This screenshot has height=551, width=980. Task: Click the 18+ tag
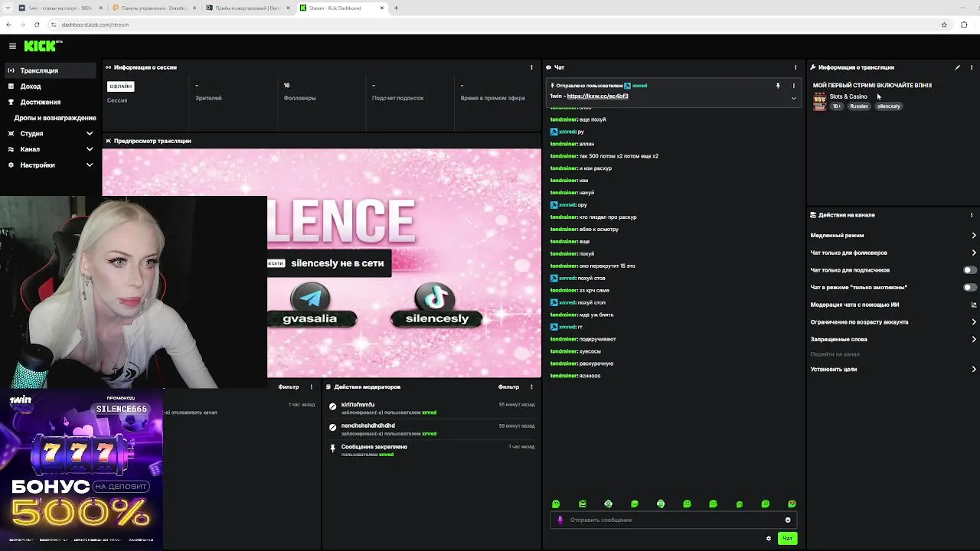(x=837, y=106)
